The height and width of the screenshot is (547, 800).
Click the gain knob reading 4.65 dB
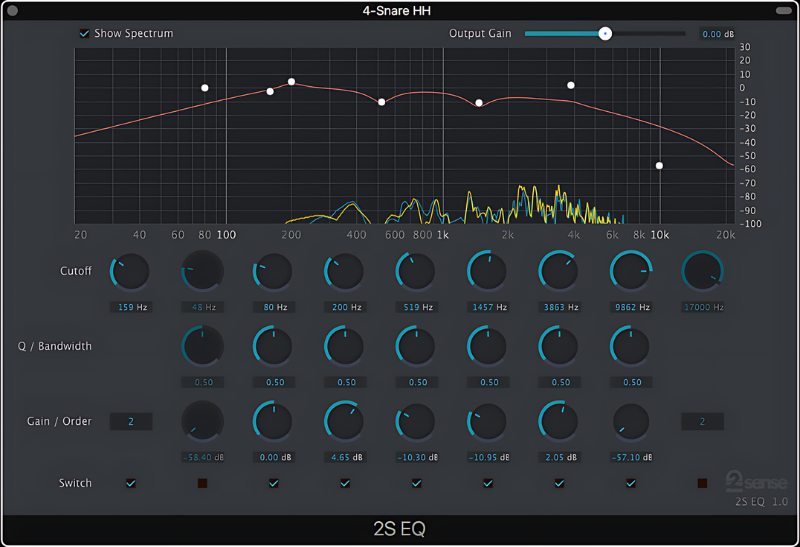point(345,421)
